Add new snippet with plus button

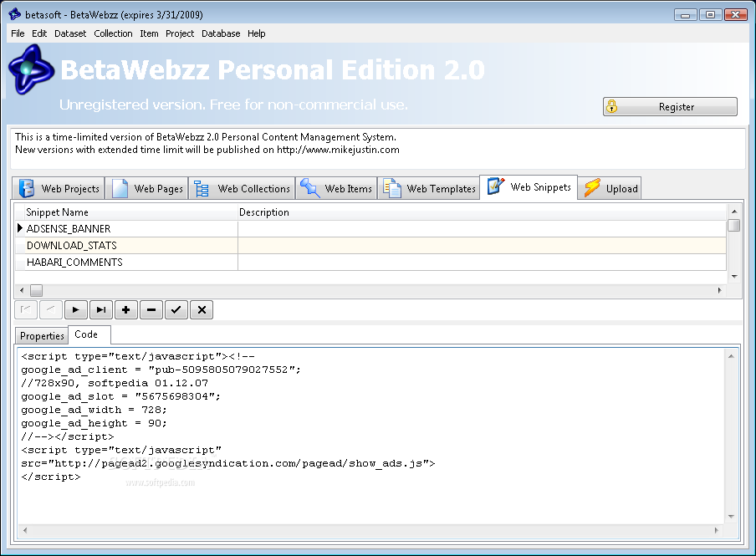click(126, 309)
